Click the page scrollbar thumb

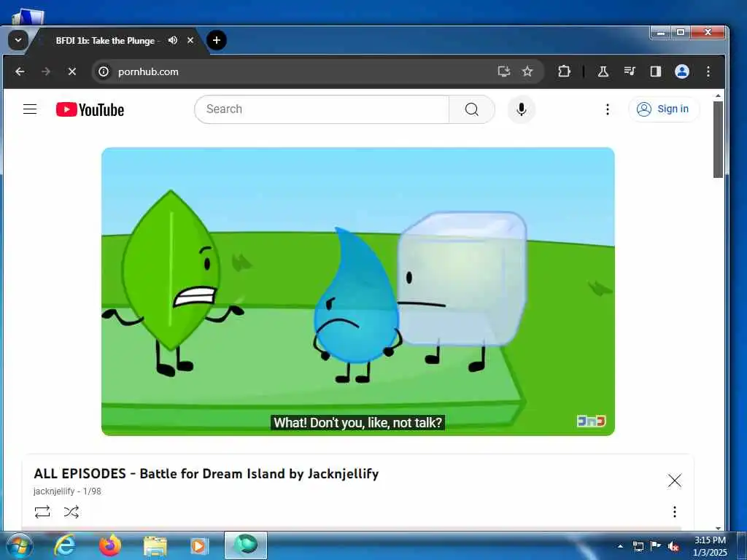[x=718, y=139]
